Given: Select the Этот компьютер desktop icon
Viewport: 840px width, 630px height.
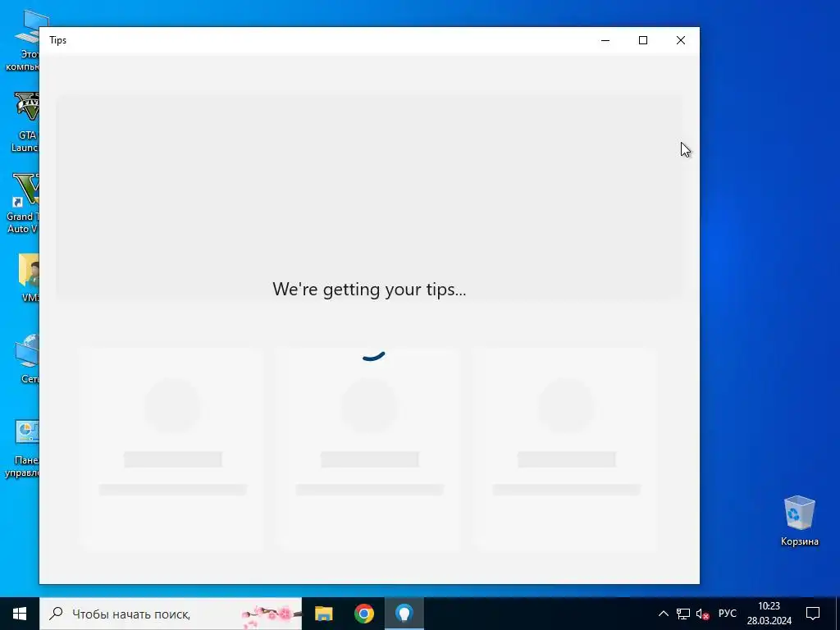Looking at the screenshot, I should [x=21, y=41].
